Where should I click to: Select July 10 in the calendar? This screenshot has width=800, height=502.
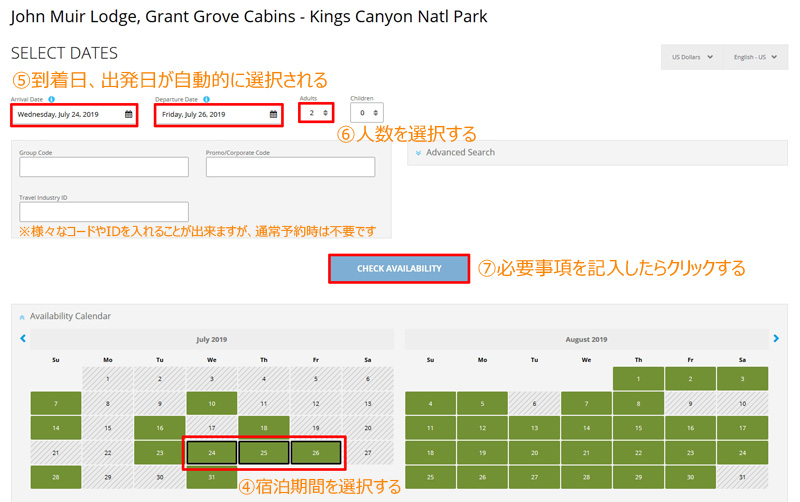[212, 404]
